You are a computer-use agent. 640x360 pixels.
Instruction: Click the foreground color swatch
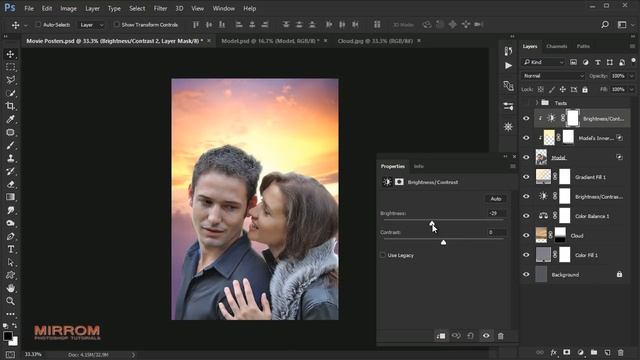(x=8, y=336)
